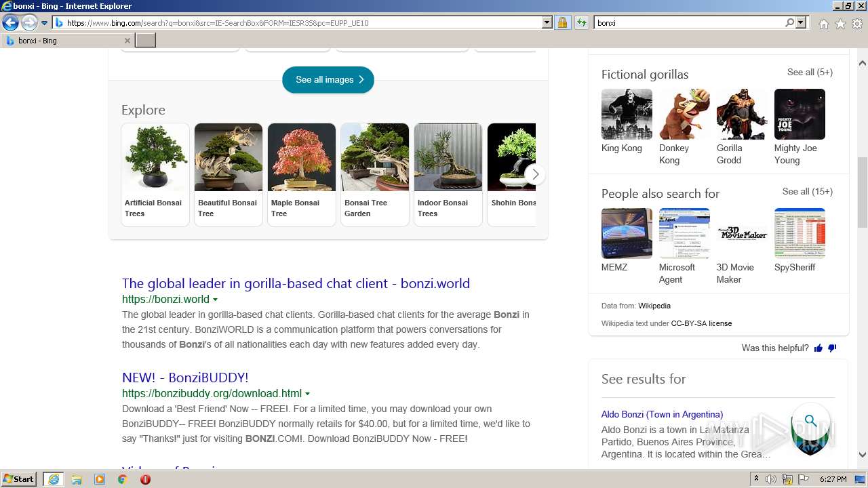This screenshot has width=868, height=488.
Task: Click the Refresh page icon
Action: click(581, 23)
